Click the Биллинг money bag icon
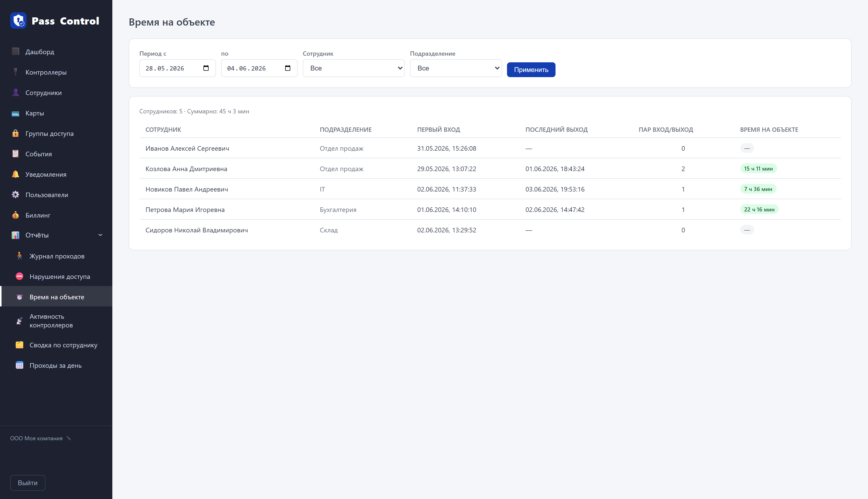 pos(15,215)
